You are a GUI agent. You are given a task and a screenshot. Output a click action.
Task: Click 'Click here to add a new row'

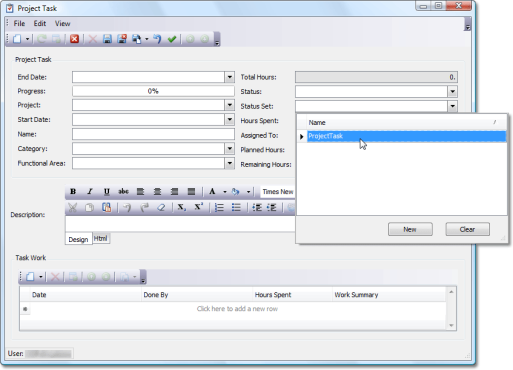click(237, 309)
